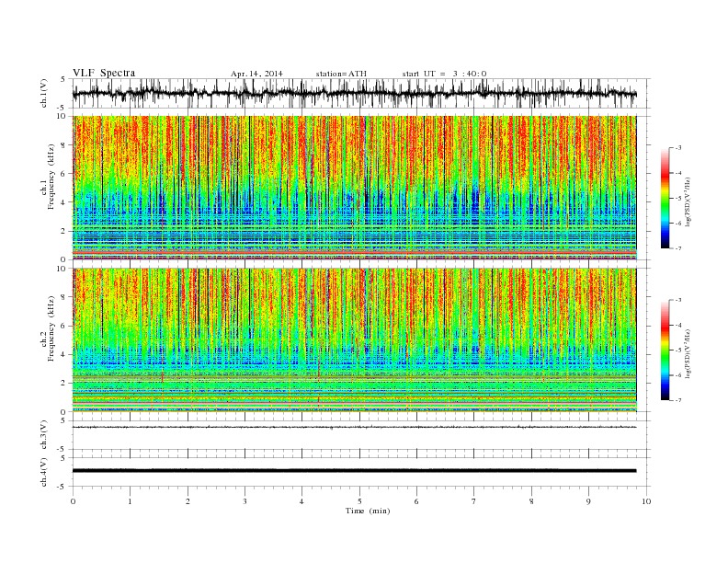
Task: Click inside the ch.2 spectrogram plot
Action: coord(354,340)
